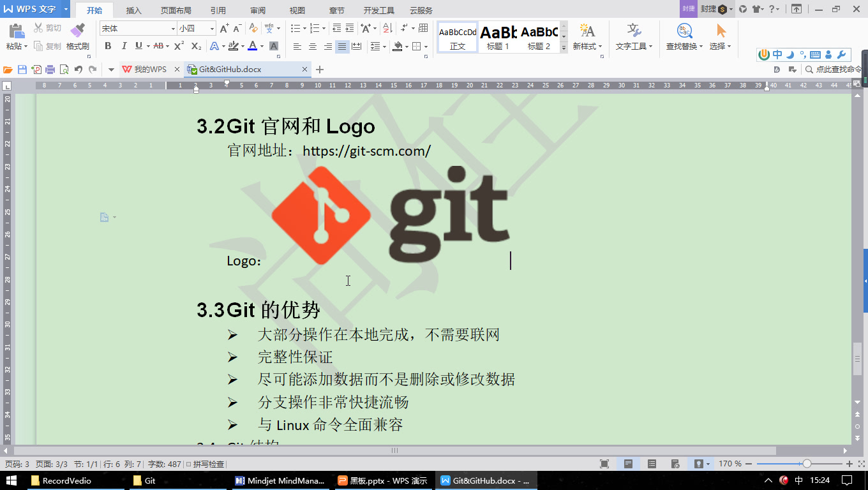Toggle italic text formatting
This screenshot has width=868, height=490.
pyautogui.click(x=124, y=46)
